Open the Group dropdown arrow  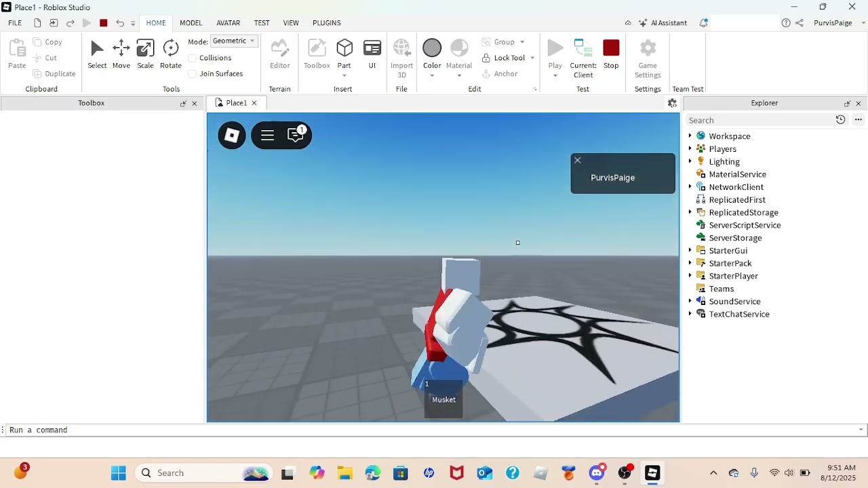click(522, 42)
